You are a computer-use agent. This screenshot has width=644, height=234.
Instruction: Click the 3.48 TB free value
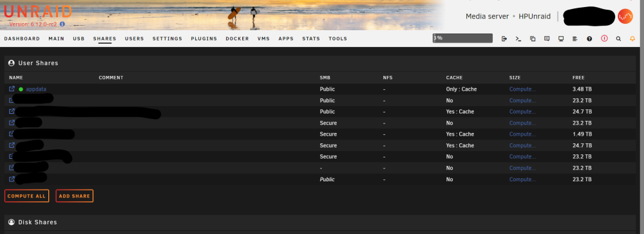582,89
